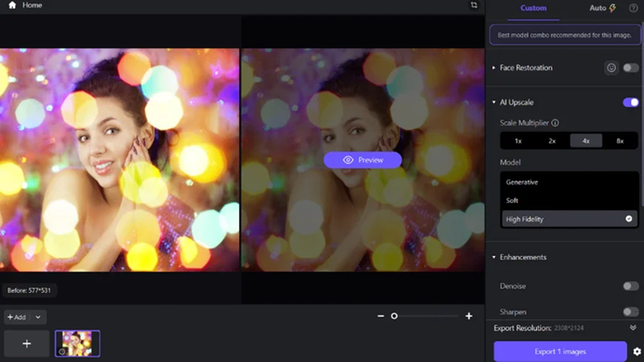The width and height of the screenshot is (644, 362).
Task: Click the Auto lightning bolt icon
Action: click(613, 8)
